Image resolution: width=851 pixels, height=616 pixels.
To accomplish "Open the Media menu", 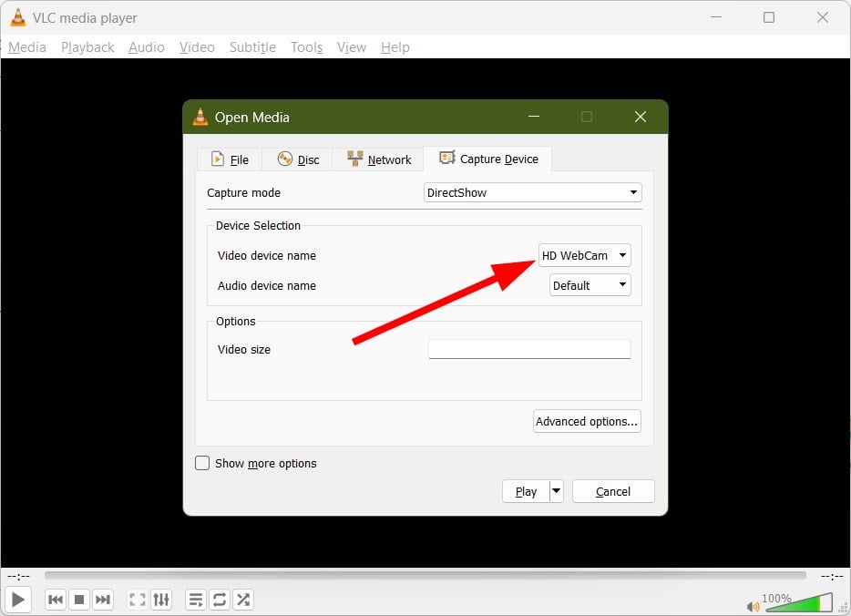I will point(27,47).
